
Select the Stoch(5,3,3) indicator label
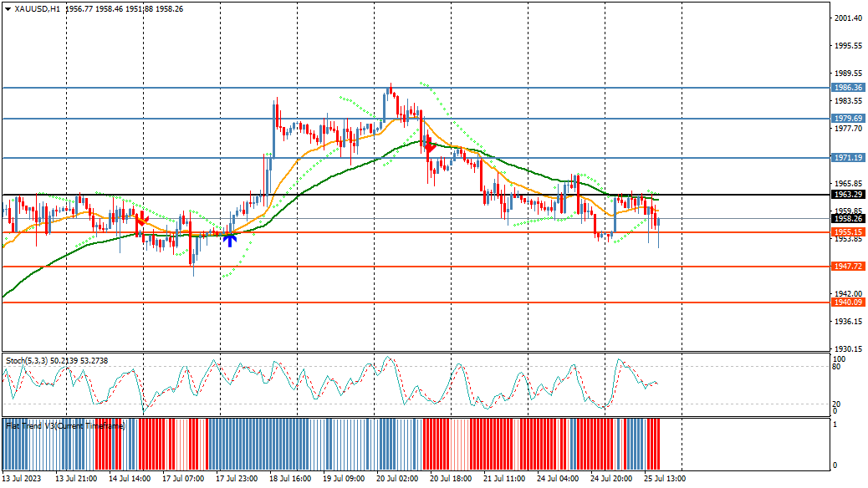27,361
